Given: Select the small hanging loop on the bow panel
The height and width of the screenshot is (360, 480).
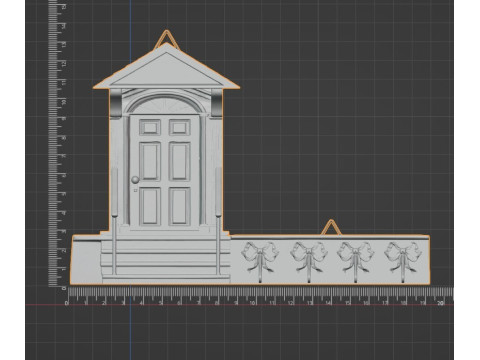Looking at the screenshot, I should [330, 227].
